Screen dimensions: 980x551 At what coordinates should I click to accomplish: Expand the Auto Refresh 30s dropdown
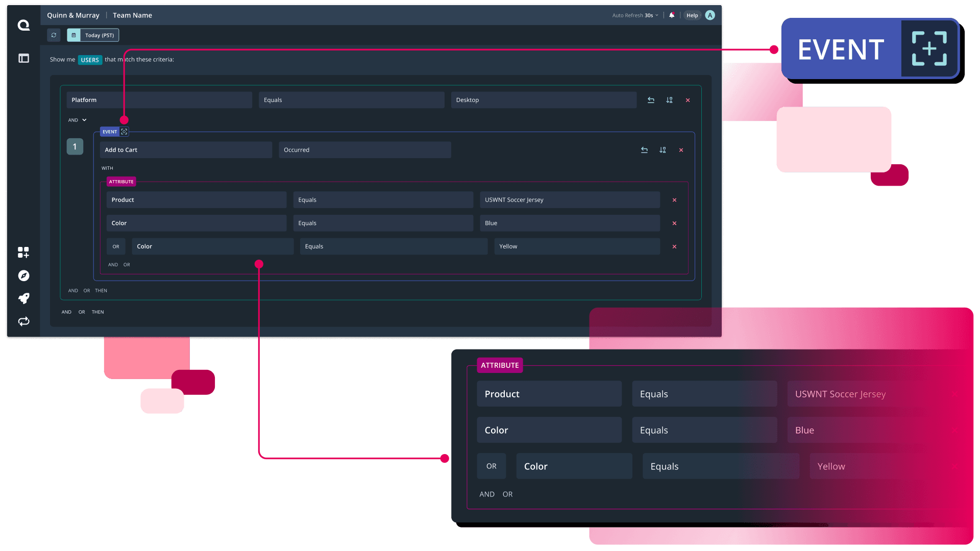(634, 15)
